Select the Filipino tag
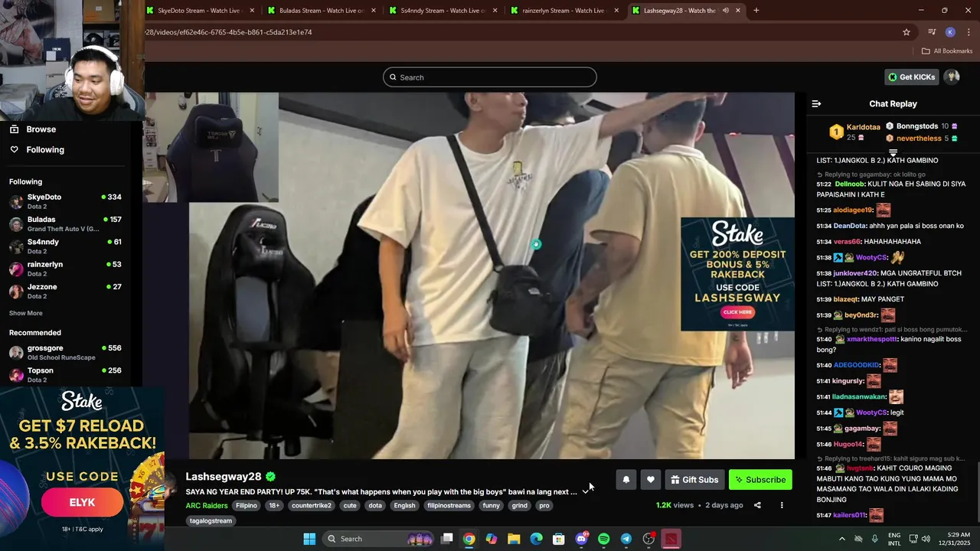 tap(247, 506)
